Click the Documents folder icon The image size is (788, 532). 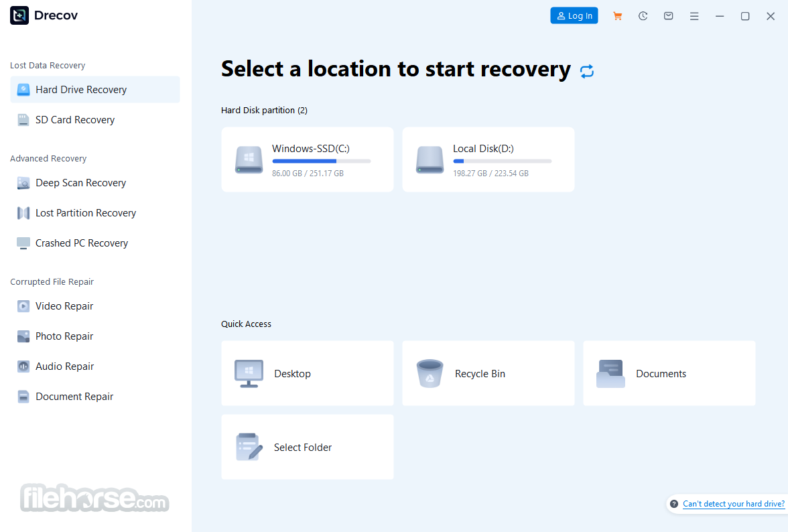pyautogui.click(x=610, y=373)
